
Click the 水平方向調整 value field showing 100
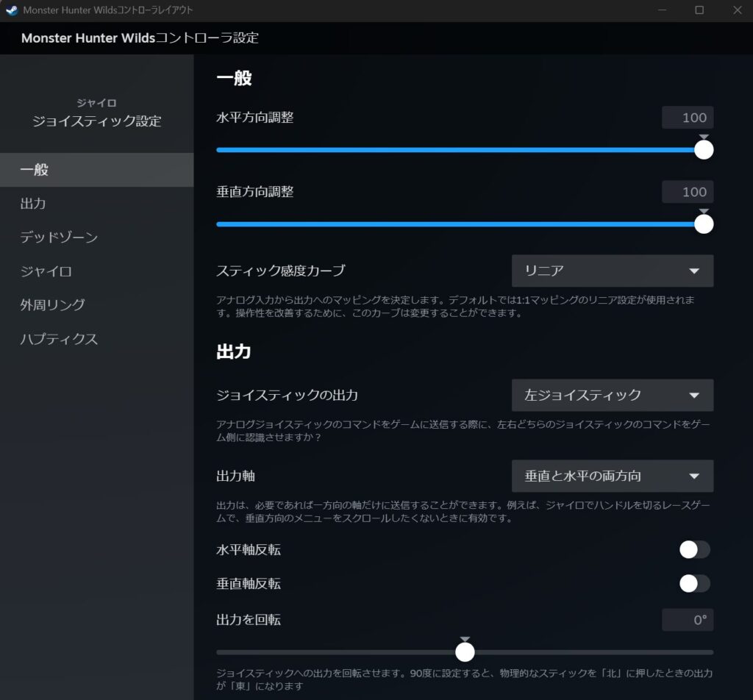[x=688, y=118]
